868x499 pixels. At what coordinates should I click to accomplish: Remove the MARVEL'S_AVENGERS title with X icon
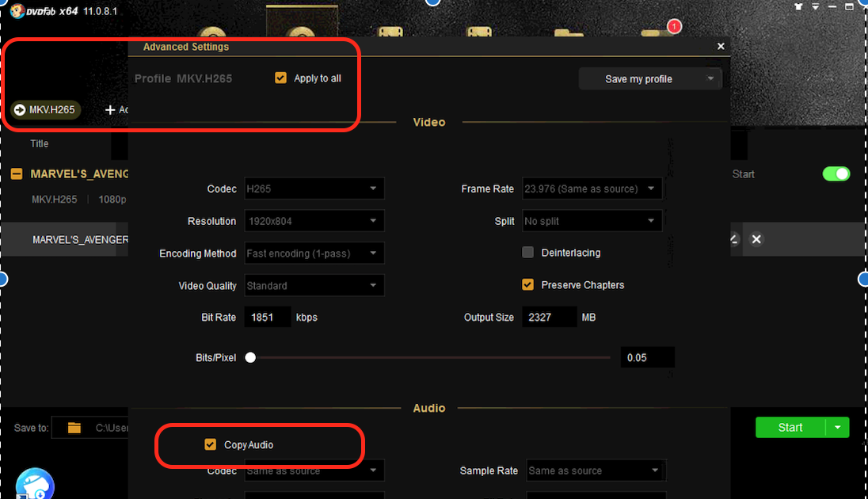[x=756, y=239]
